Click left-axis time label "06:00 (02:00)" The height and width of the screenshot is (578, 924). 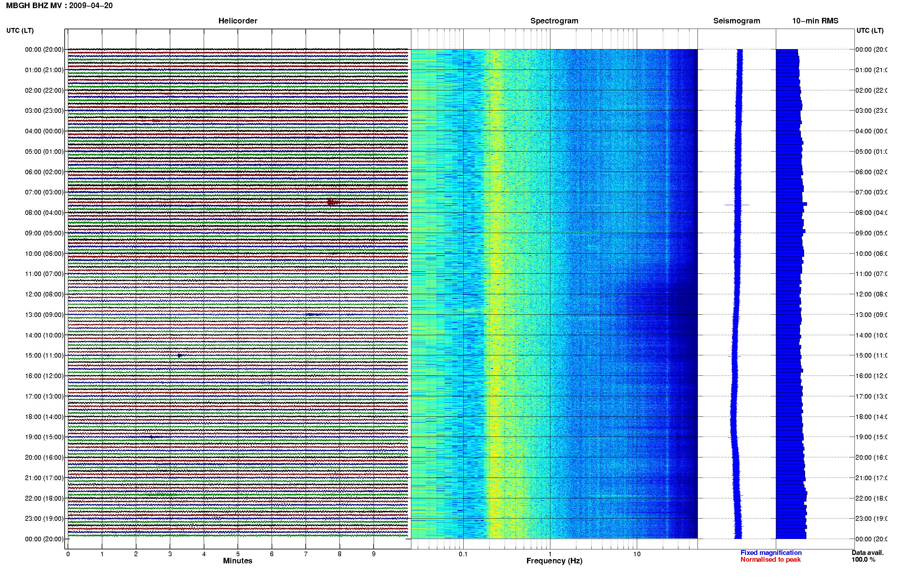44,172
